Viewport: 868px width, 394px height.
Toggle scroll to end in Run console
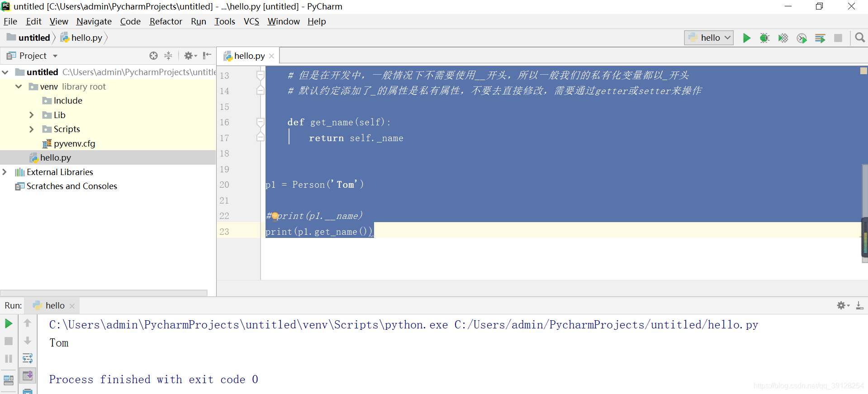tap(27, 375)
